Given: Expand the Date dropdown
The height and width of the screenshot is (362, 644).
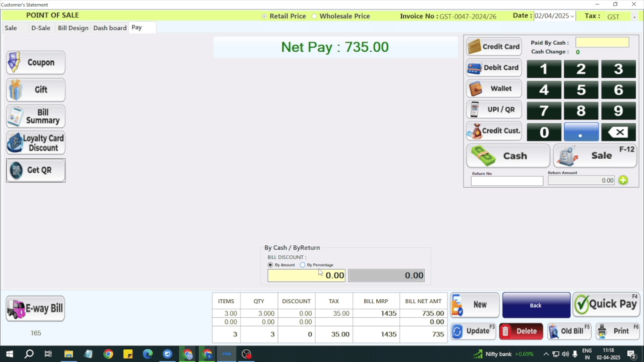Looking at the screenshot, I should point(572,16).
